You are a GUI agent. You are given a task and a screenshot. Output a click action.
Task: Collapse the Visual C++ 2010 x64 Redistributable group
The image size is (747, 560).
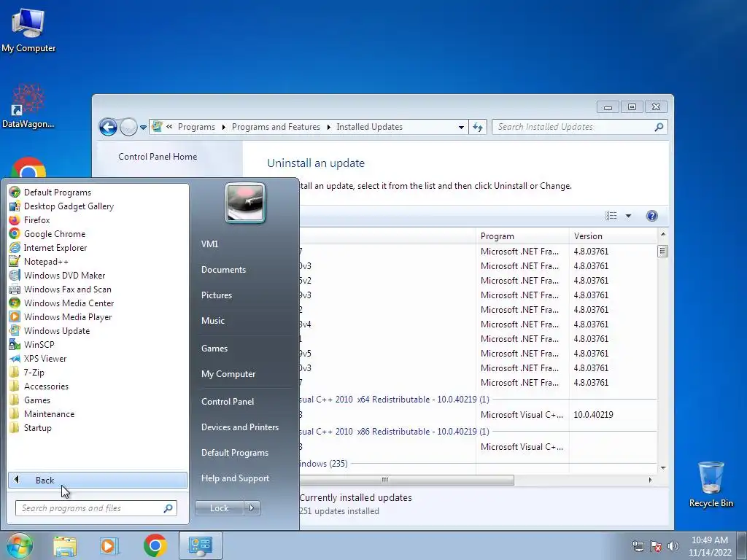click(x=395, y=400)
